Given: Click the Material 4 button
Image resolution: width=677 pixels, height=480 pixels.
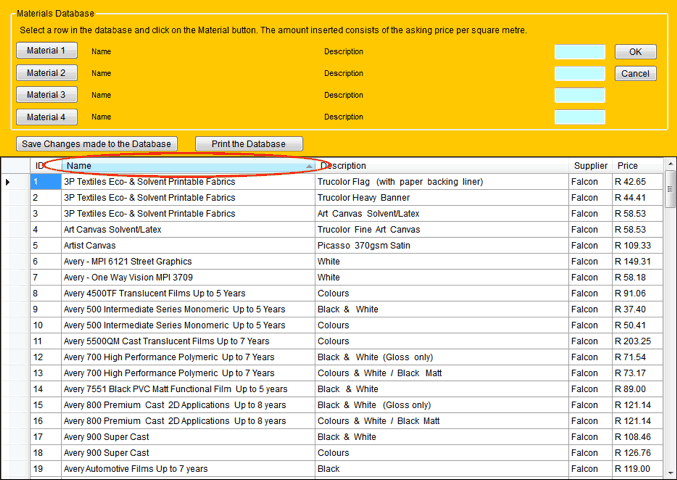Looking at the screenshot, I should [x=46, y=117].
